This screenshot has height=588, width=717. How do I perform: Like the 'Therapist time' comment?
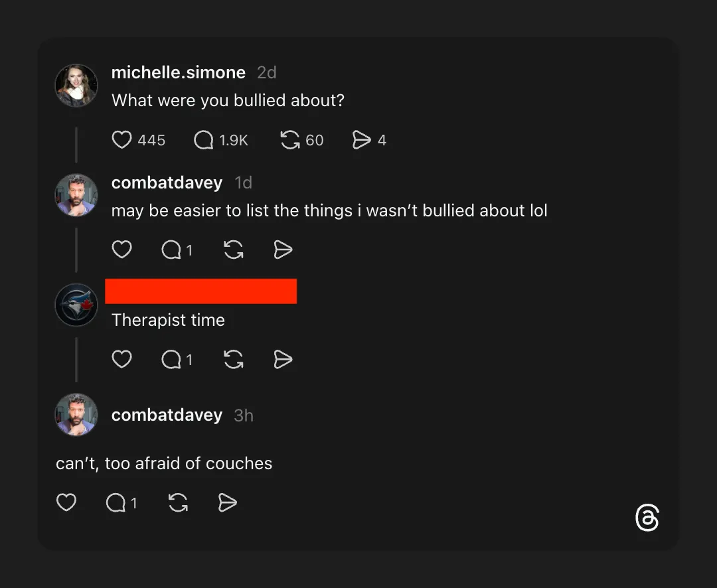[121, 359]
